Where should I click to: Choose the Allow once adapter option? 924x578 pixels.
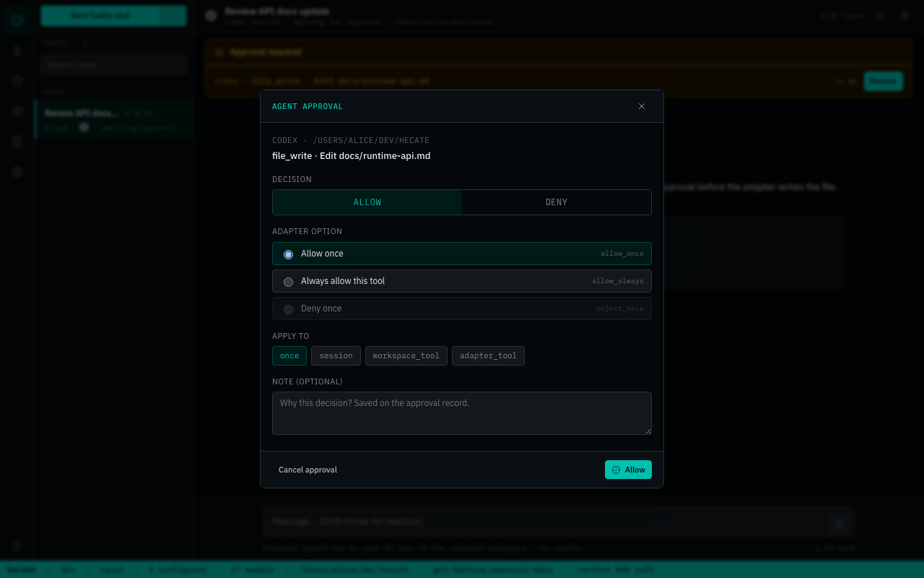(462, 254)
